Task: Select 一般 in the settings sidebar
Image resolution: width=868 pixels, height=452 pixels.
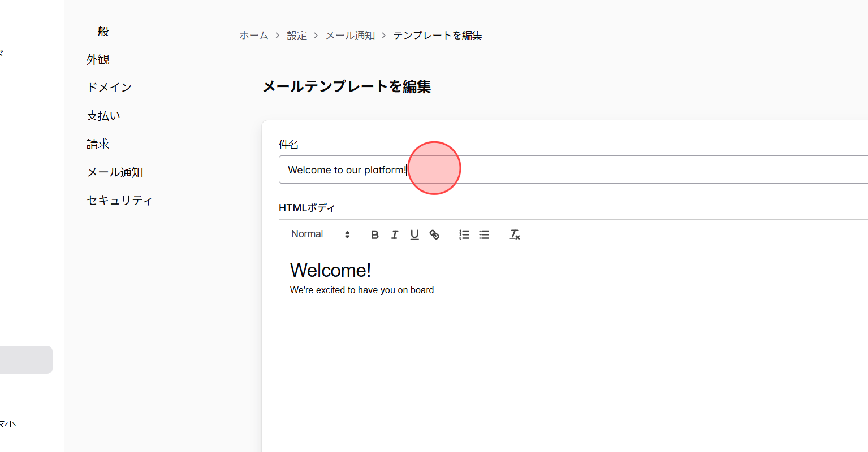Action: (97, 31)
